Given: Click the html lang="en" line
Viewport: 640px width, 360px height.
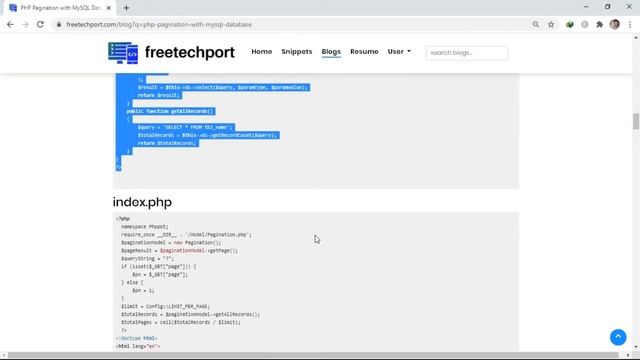Looking at the screenshot, I should click(x=138, y=346).
